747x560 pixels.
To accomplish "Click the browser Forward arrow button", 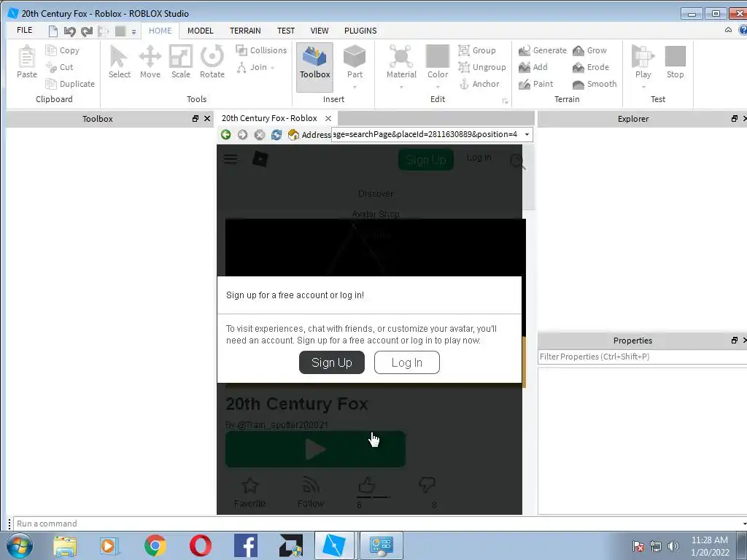I will tap(242, 135).
